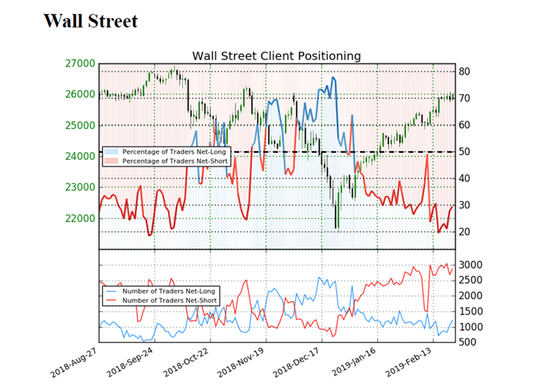Click the 50 percent axis label

point(464,152)
